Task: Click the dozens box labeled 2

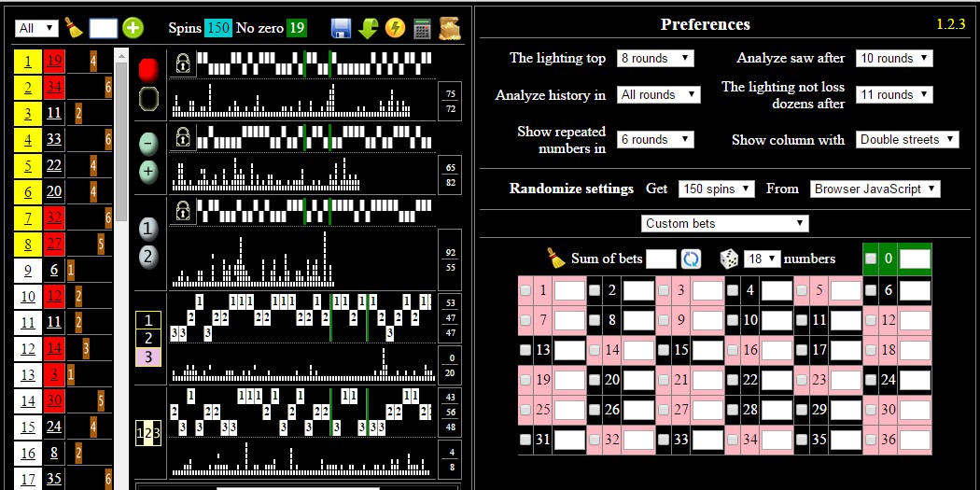Action: 148,339
